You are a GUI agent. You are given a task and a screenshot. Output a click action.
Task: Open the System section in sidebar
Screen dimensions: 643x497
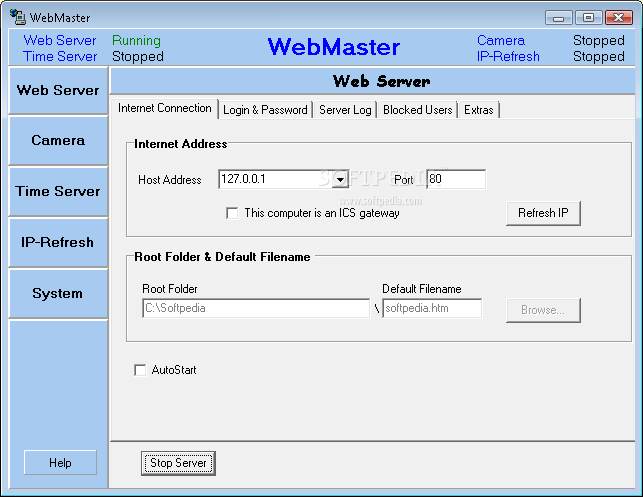tap(58, 293)
